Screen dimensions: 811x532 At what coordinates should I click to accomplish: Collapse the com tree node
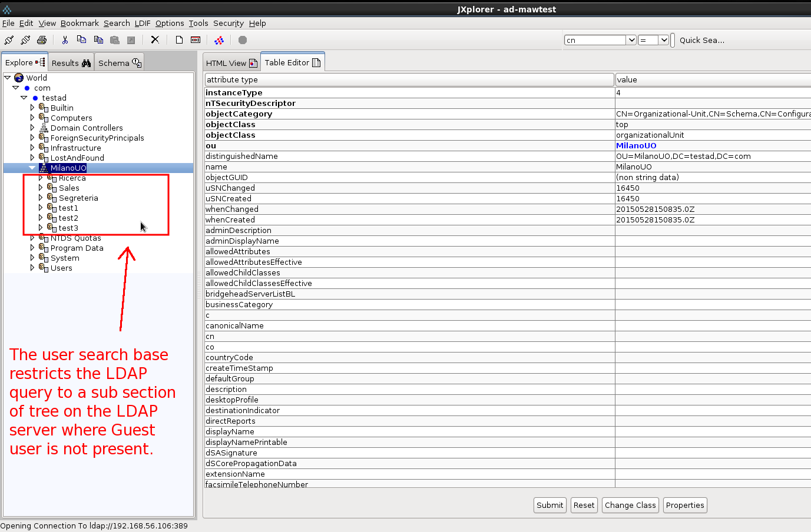click(16, 88)
